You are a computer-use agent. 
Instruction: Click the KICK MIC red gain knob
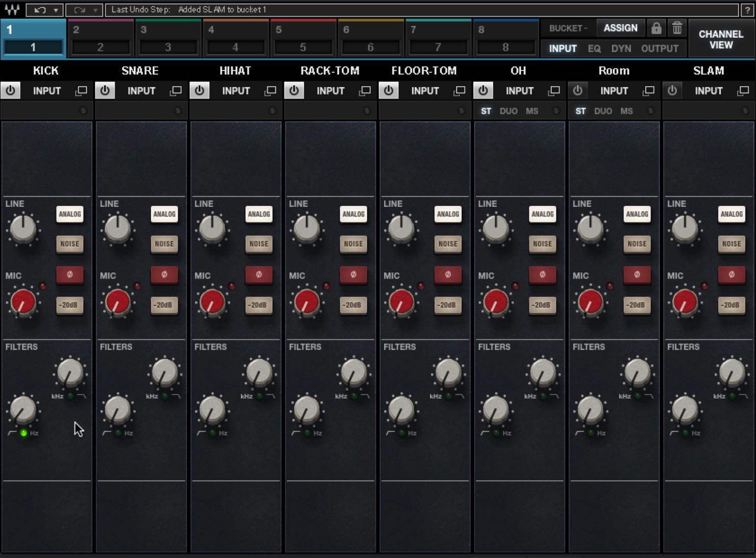coord(22,301)
